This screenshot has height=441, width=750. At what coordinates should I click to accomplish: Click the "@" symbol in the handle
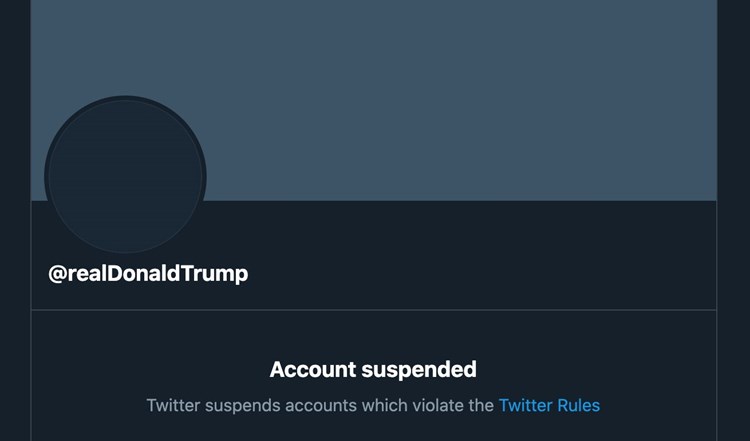tap(57, 273)
